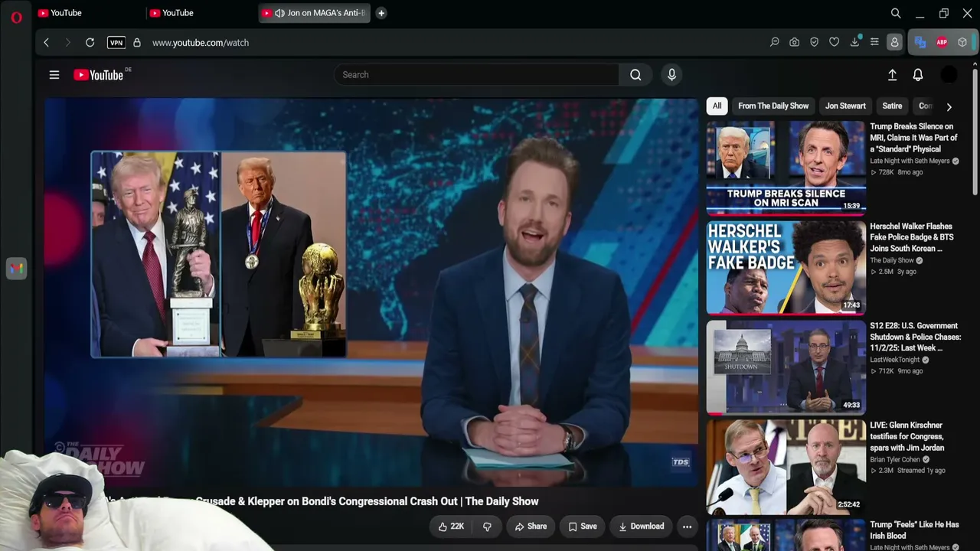Mute audio on the playing tab

[279, 13]
